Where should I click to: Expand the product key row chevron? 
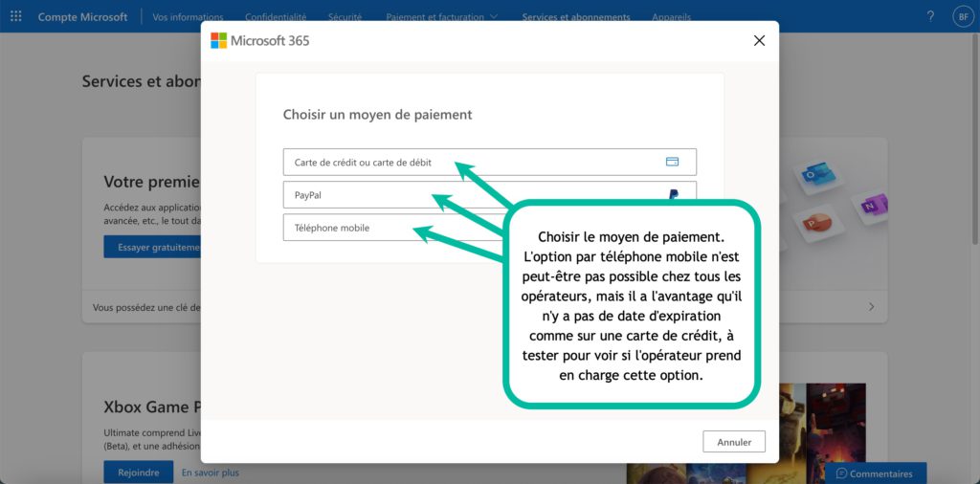[x=871, y=307]
